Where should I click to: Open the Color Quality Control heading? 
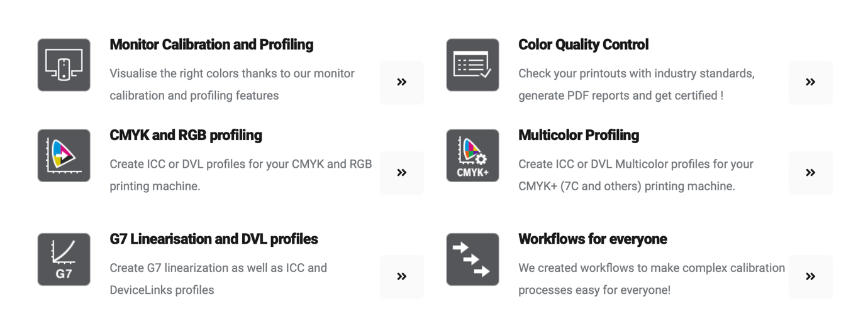pos(583,45)
